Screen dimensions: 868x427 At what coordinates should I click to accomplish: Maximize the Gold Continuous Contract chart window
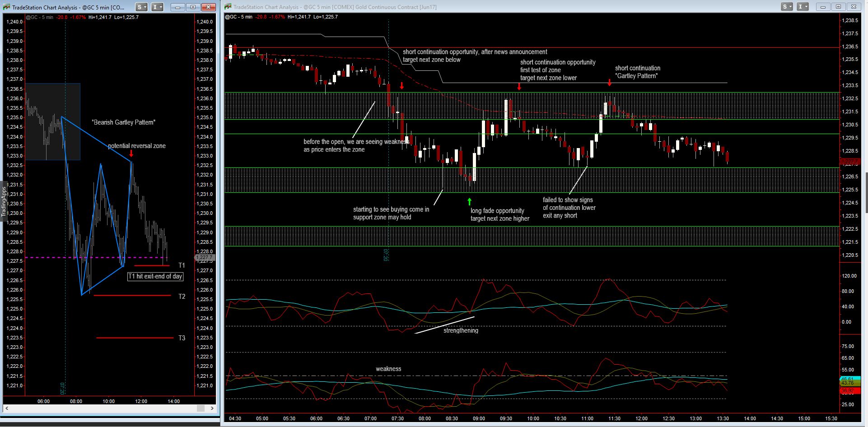[x=838, y=6]
